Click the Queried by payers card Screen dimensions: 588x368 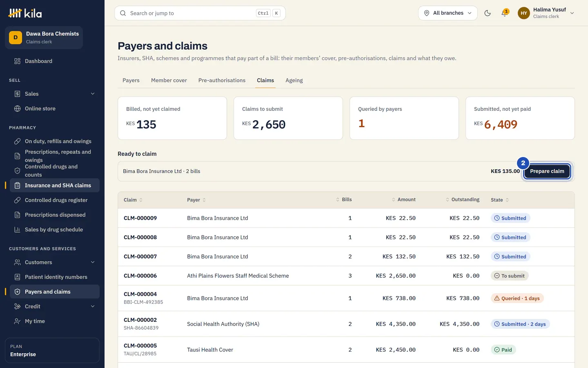click(x=404, y=118)
